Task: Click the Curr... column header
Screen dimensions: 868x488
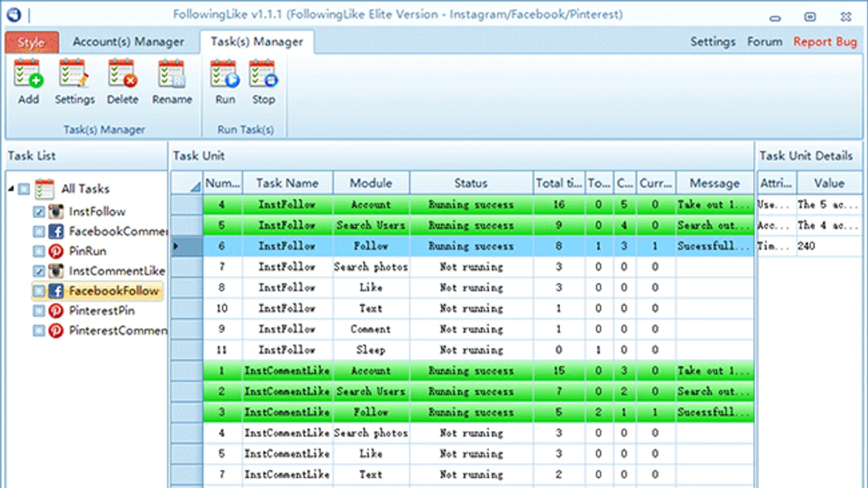Action: pyautogui.click(x=655, y=183)
